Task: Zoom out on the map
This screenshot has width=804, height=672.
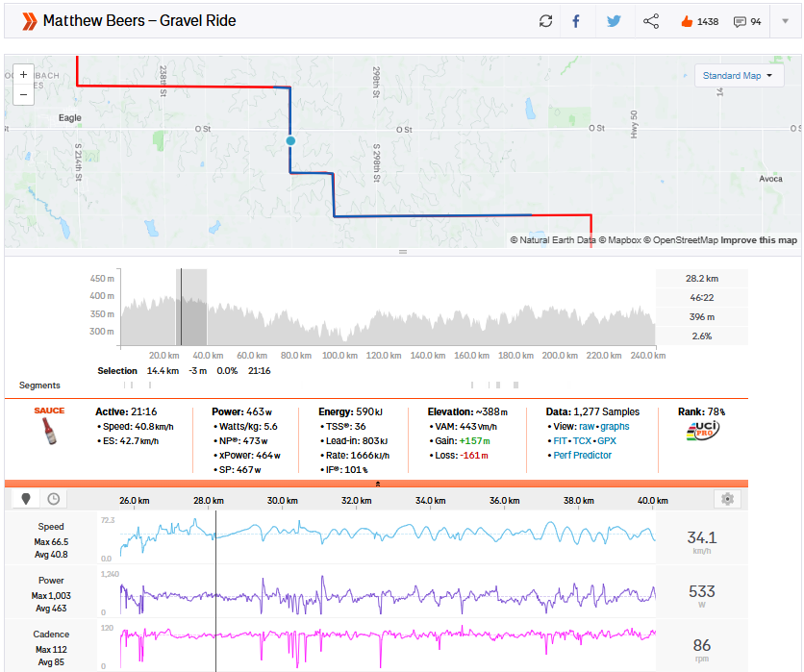Action: pyautogui.click(x=23, y=94)
